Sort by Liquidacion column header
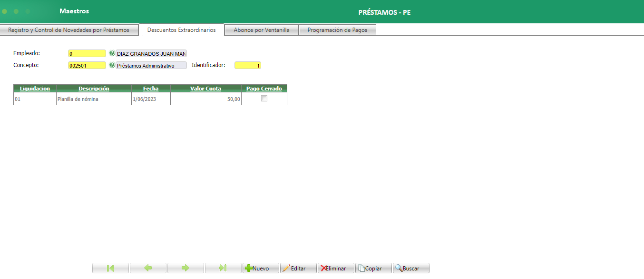 tap(35, 89)
